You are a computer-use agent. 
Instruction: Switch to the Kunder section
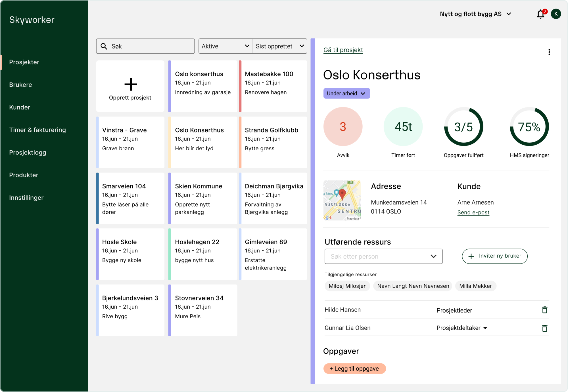20,107
